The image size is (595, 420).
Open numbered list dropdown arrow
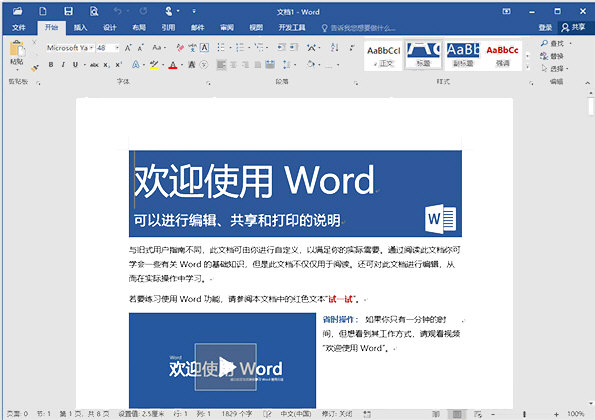point(249,48)
